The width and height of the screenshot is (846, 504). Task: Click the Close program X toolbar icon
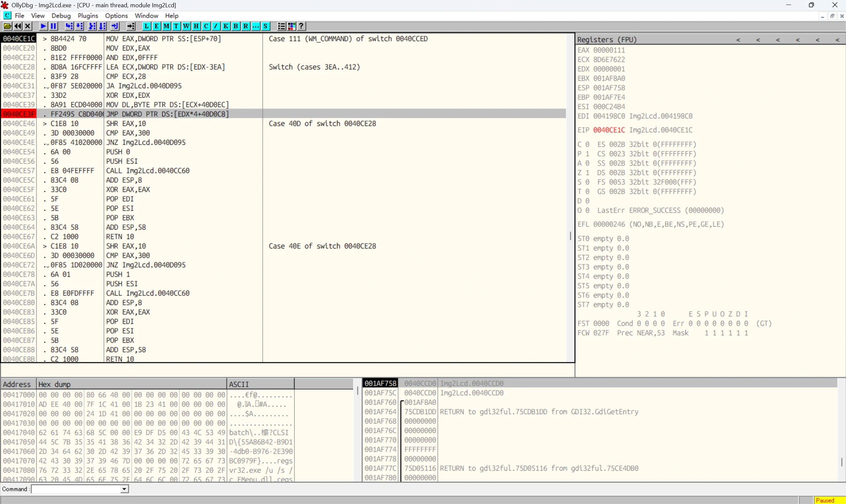[x=28, y=26]
